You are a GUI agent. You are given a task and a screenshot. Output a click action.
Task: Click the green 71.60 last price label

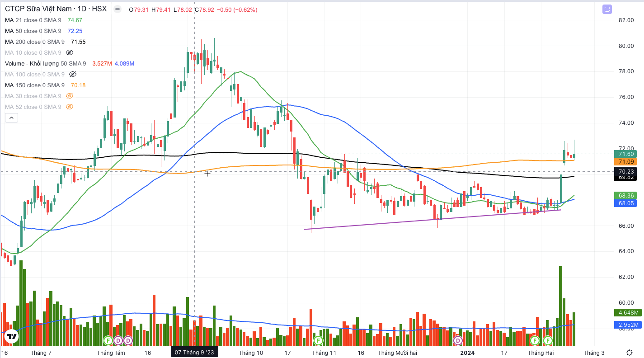pyautogui.click(x=626, y=154)
